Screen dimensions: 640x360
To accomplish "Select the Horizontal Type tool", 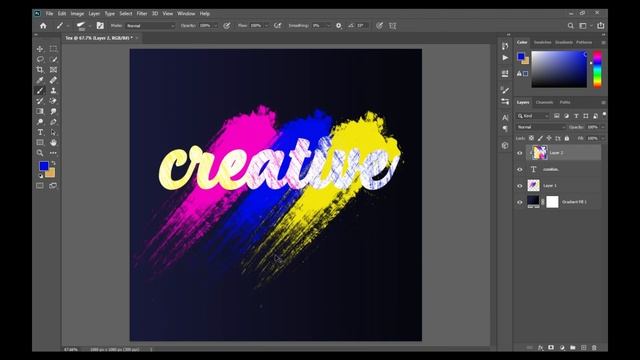I will 40,132.
